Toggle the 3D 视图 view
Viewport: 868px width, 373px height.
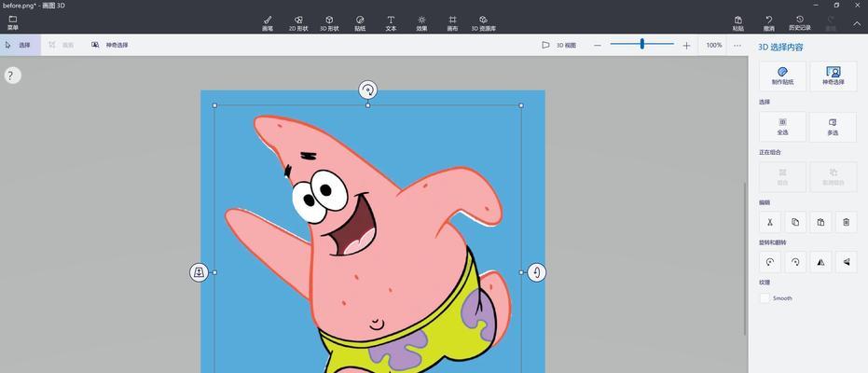coord(559,46)
